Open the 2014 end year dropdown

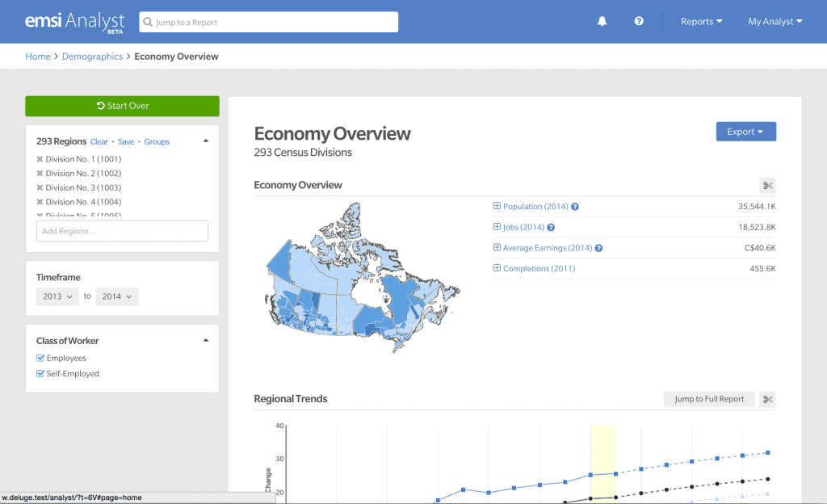pyautogui.click(x=117, y=296)
